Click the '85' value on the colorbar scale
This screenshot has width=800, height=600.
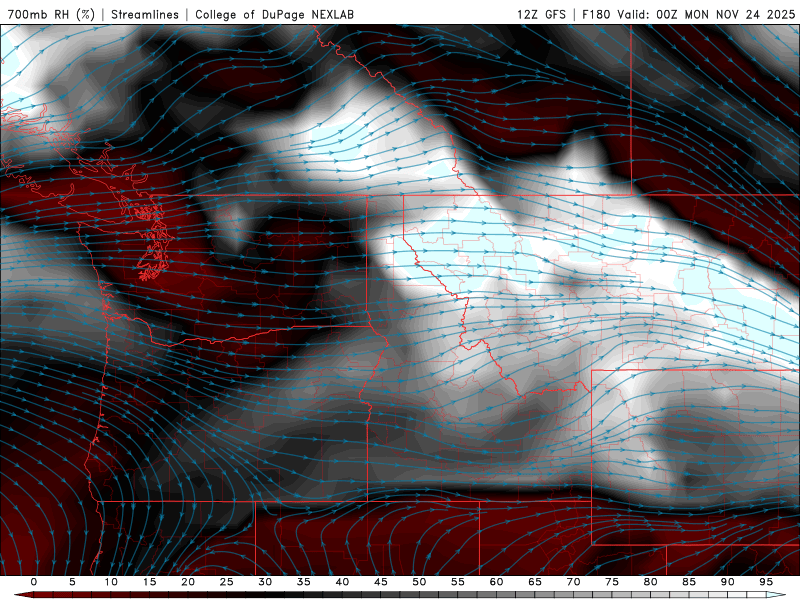tap(689, 582)
